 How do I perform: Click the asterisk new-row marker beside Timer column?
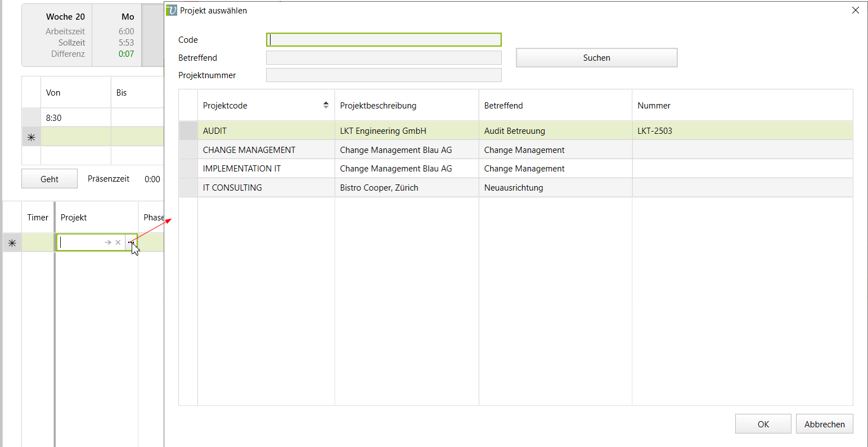pos(12,243)
